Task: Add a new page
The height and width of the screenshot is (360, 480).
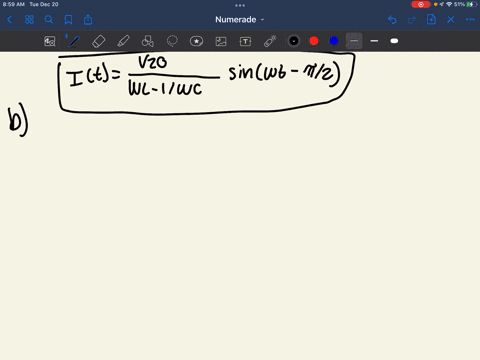Action: [431, 19]
